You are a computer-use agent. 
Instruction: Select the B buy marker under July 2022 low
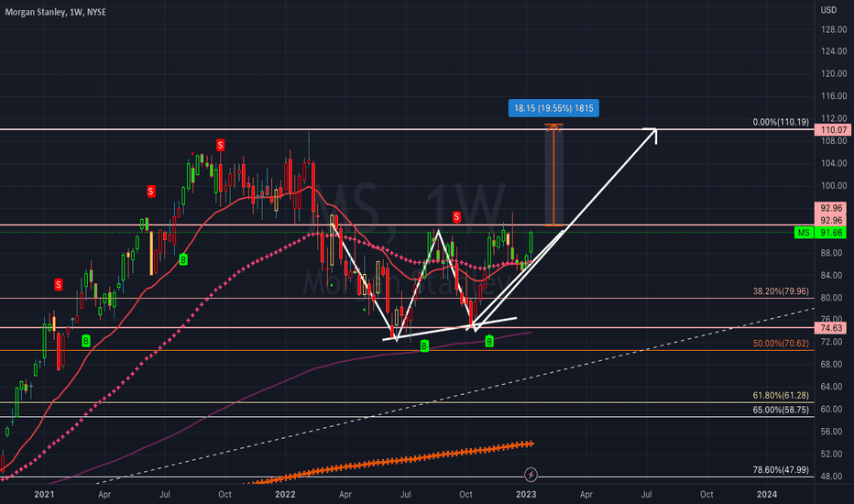pos(424,345)
